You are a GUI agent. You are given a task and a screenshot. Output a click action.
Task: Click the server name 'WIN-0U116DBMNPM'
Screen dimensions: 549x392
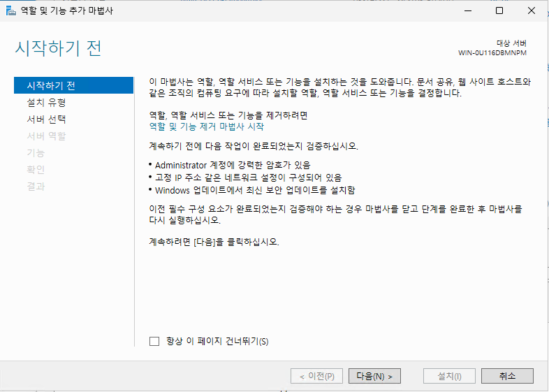coord(492,53)
